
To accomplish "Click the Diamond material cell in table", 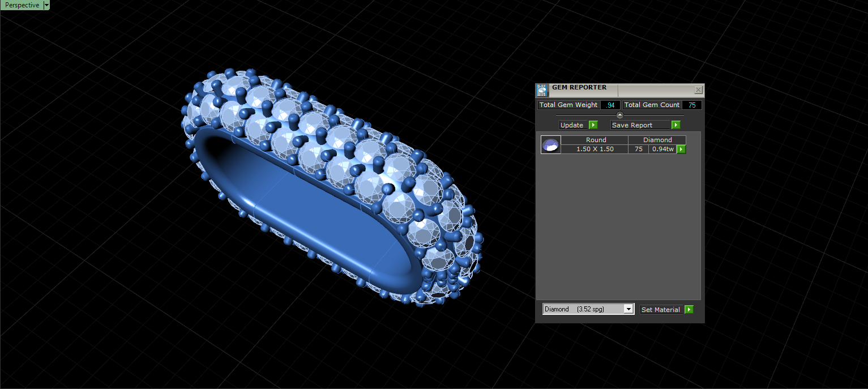I will click(x=657, y=140).
